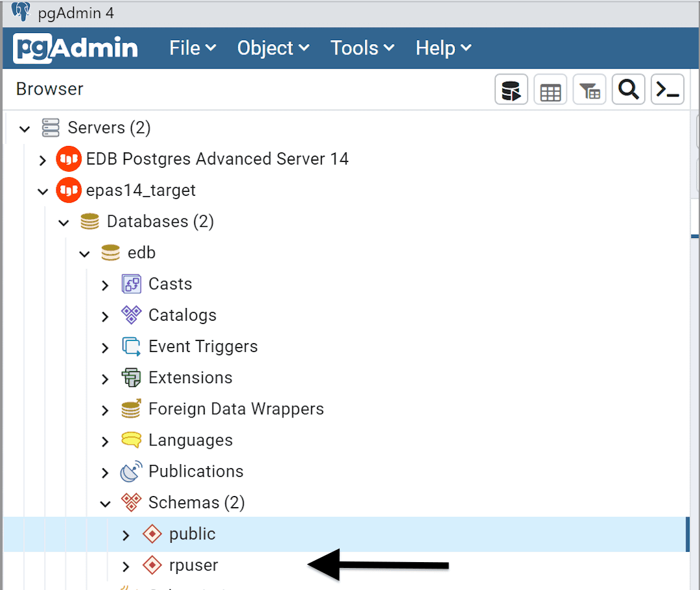Open the Query Tool toolbar icon

coord(511,89)
